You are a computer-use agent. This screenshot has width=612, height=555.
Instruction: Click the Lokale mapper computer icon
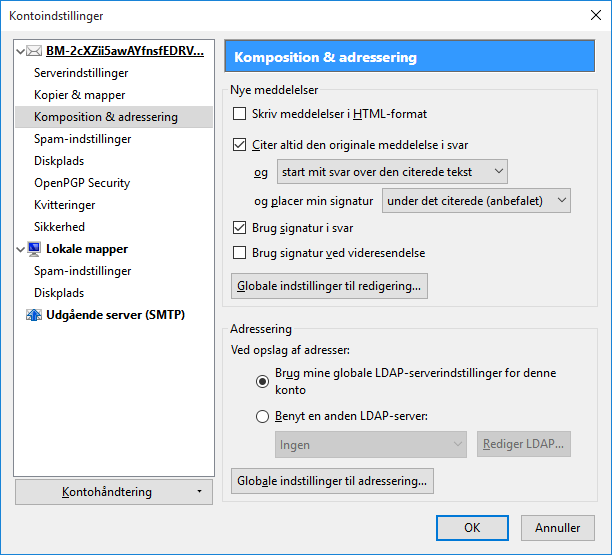click(34, 249)
